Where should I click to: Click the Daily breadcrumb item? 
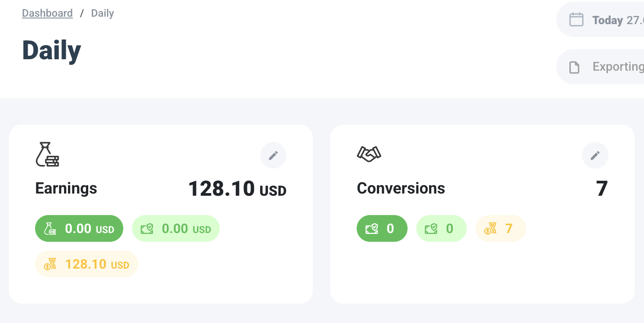(102, 13)
